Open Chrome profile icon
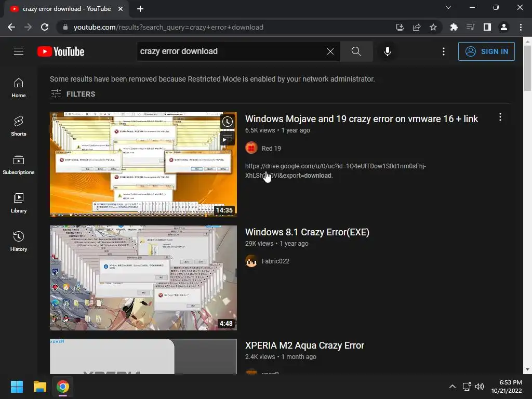This screenshot has height=399, width=532. (x=504, y=27)
